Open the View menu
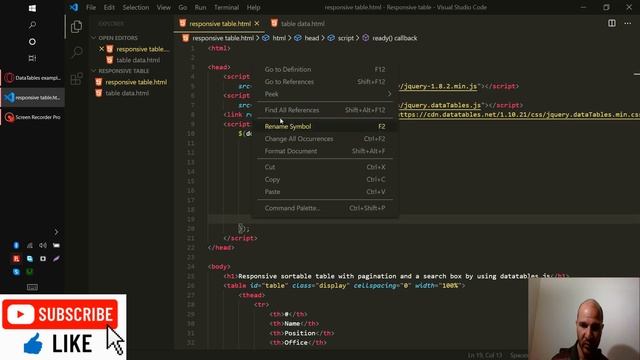This screenshot has height=360, width=640. click(x=164, y=7)
